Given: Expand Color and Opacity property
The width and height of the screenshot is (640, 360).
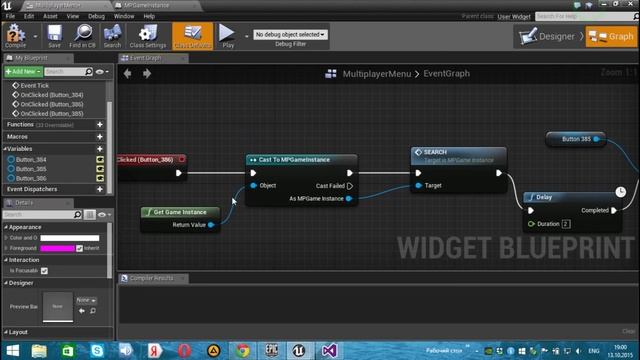Looking at the screenshot, I should pyautogui.click(x=6, y=238).
